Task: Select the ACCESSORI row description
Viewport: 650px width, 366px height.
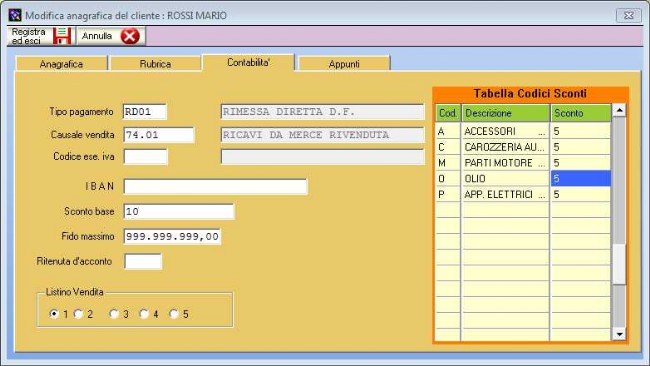Action: (505, 131)
